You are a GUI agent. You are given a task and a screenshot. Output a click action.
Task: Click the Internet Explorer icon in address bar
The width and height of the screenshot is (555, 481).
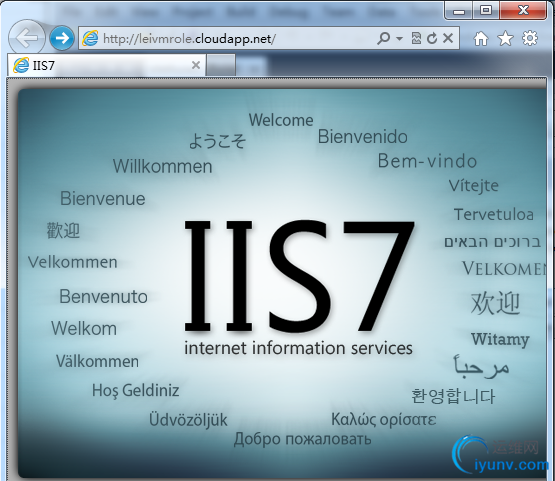point(90,38)
